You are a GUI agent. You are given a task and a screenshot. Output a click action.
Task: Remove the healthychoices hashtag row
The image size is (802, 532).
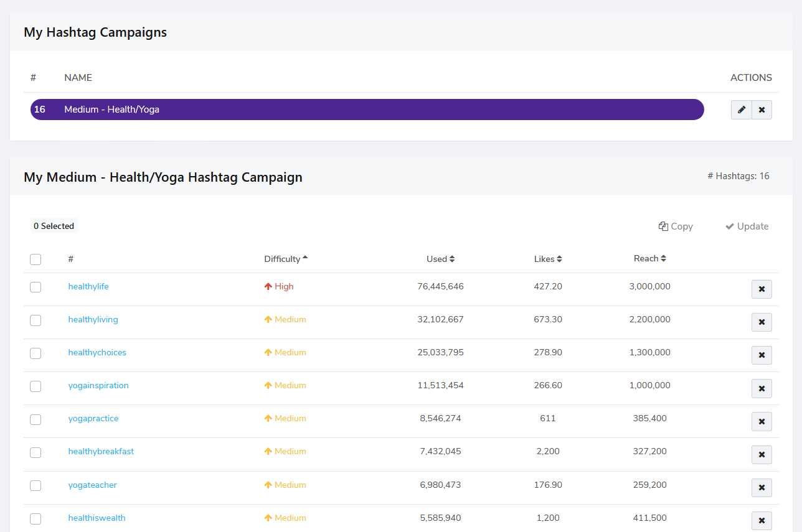pyautogui.click(x=762, y=355)
